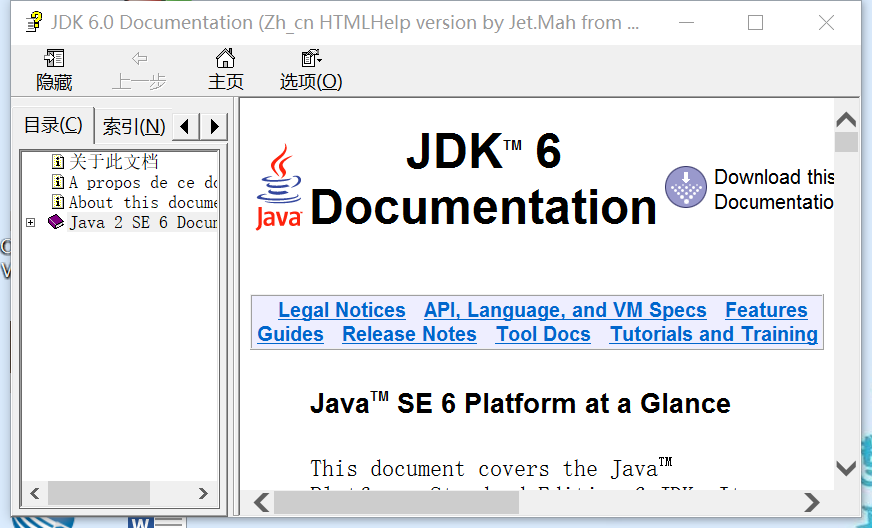Viewport: 872px width, 528px height.
Task: Close the JDK Documentation window
Action: pyautogui.click(x=826, y=22)
